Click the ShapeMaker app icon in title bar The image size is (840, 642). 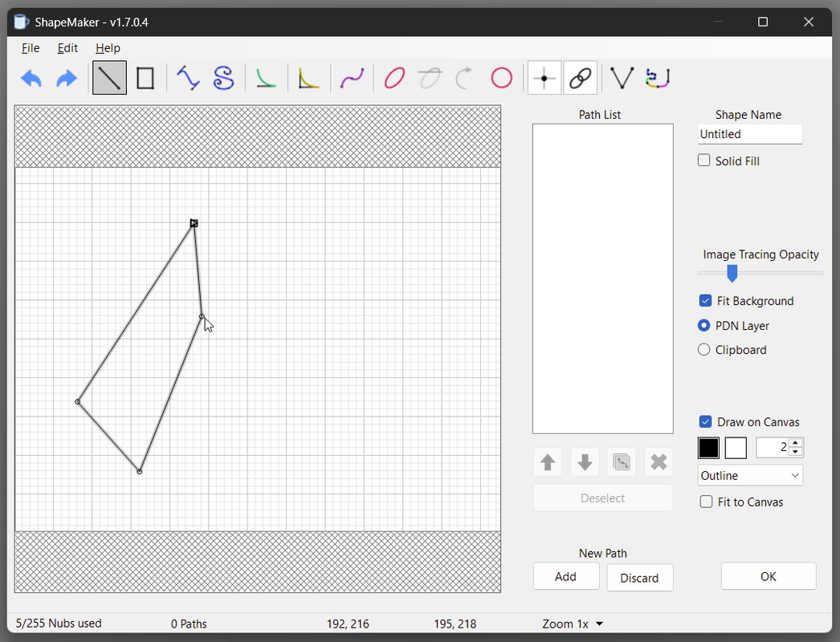(x=21, y=22)
